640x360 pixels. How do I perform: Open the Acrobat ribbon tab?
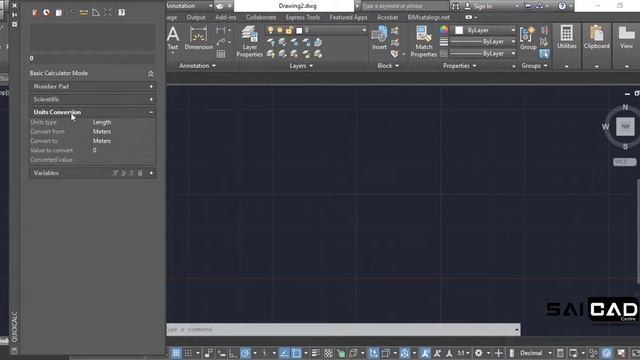coord(387,17)
